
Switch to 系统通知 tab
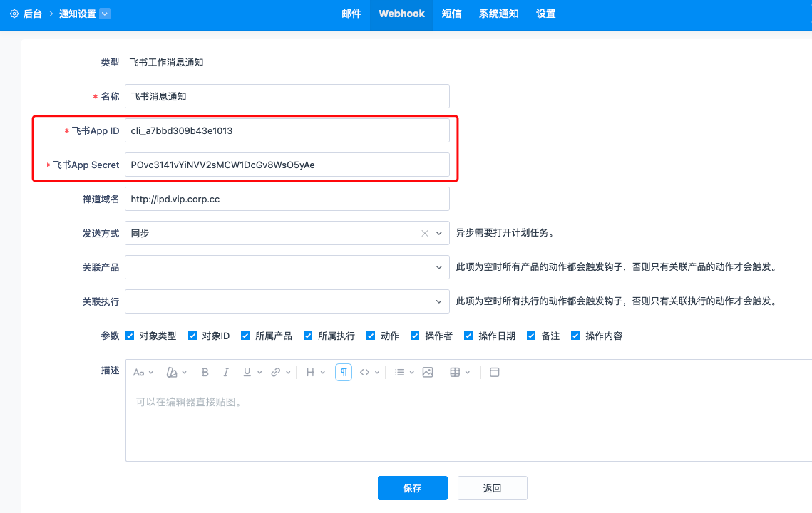click(x=498, y=14)
